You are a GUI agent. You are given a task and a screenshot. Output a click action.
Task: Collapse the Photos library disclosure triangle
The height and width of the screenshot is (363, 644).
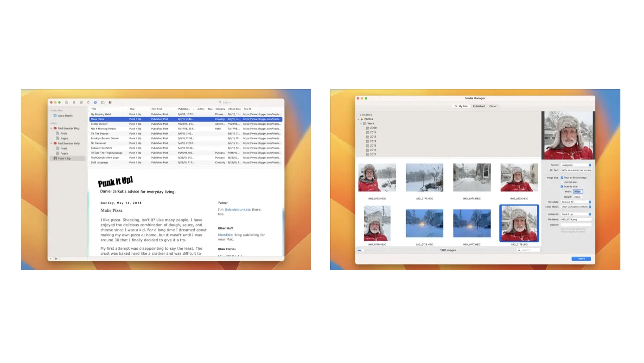358,119
